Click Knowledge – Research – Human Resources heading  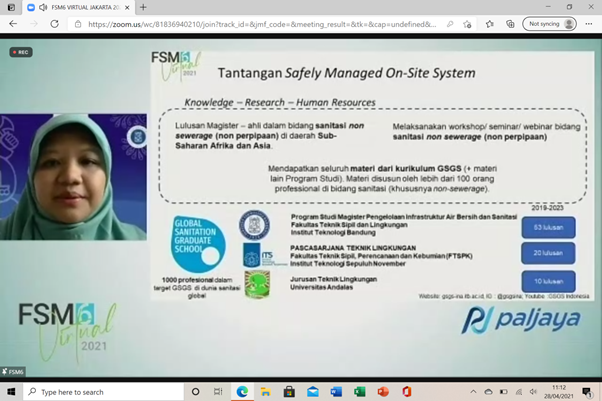click(x=280, y=103)
